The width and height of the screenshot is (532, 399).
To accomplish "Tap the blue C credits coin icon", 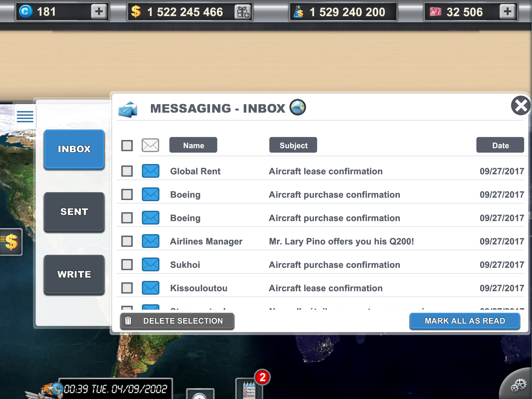I will coord(25,12).
